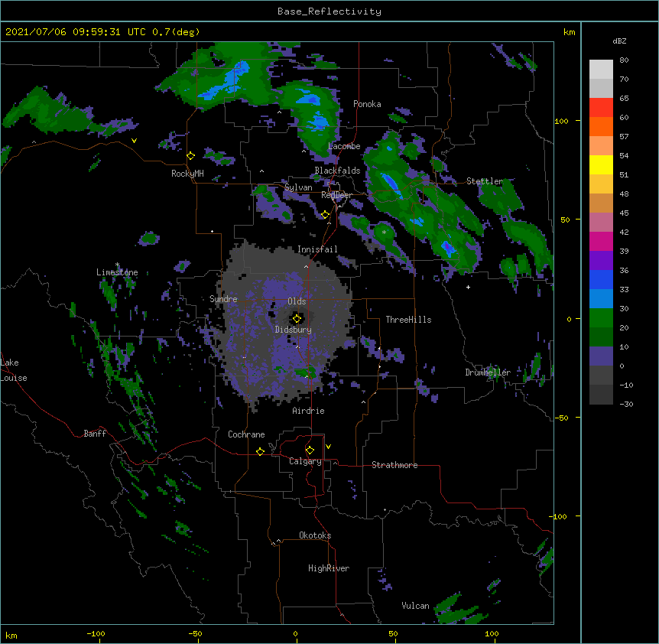The width and height of the screenshot is (659, 644).
Task: Select the Blackfalds label on the map
Action: pos(337,171)
